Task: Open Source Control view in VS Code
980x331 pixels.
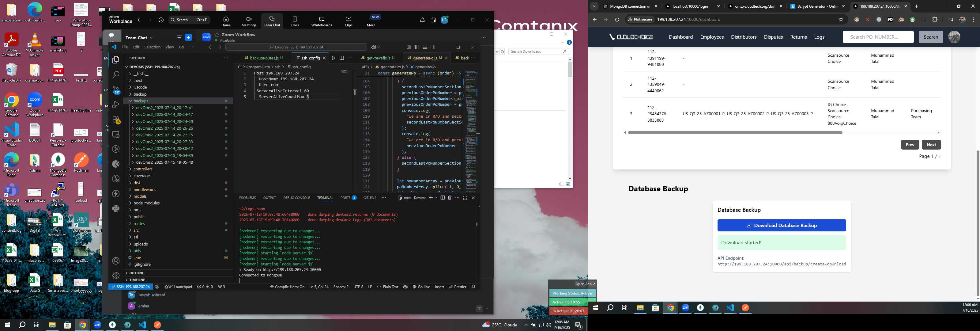Action: [116, 89]
